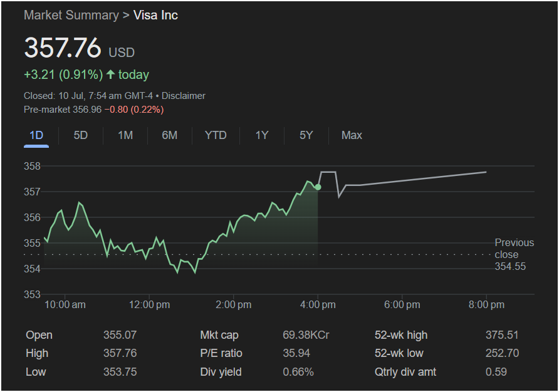Select the Max time range tab

coord(352,135)
